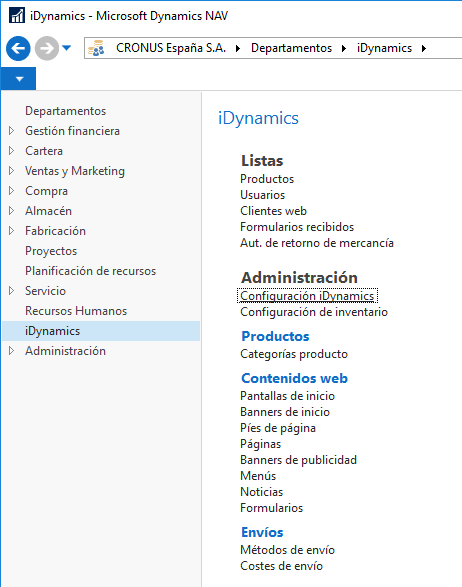Click the Dynamics NAV application logo icon

tap(16, 16)
